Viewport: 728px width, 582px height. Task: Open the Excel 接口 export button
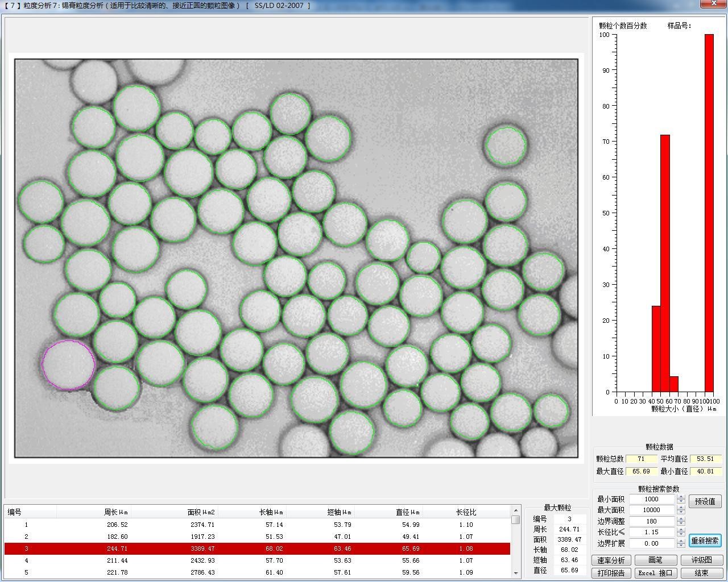[655, 573]
